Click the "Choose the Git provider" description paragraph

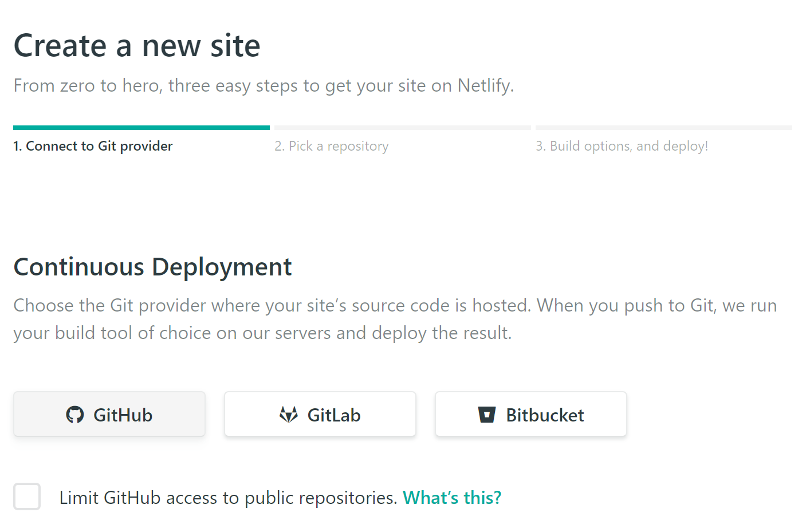tap(395, 319)
